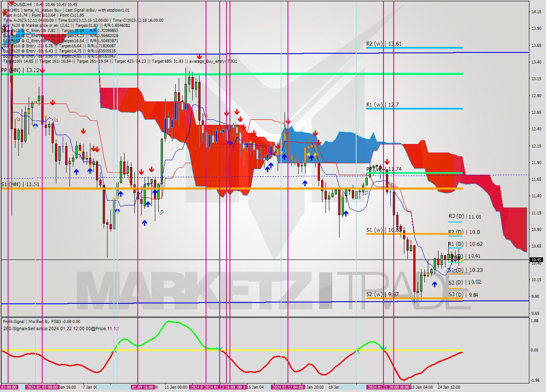Click 13.15 on the price axis
This screenshot has width=546, height=392.
pyautogui.click(x=536, y=78)
